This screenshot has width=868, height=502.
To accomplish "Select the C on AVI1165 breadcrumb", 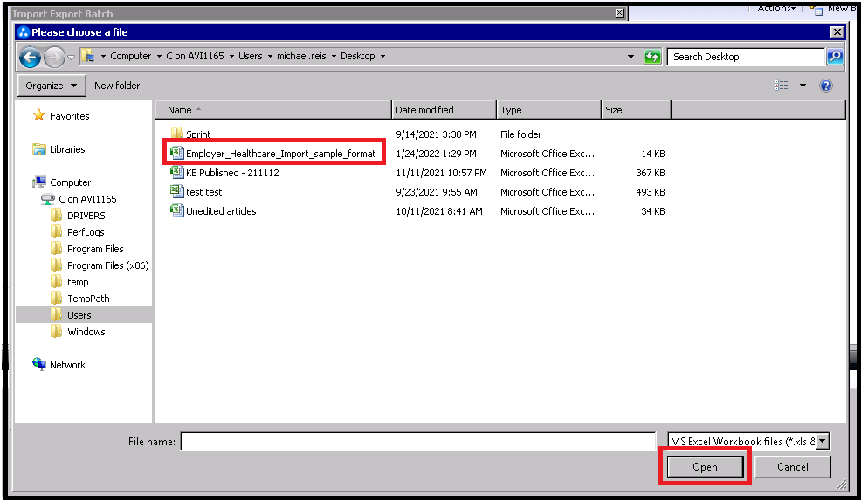I will click(x=195, y=56).
